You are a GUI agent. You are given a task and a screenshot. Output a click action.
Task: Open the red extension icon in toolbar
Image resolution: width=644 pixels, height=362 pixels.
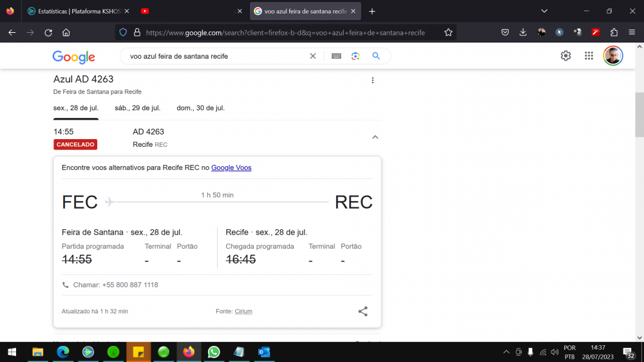596,32
